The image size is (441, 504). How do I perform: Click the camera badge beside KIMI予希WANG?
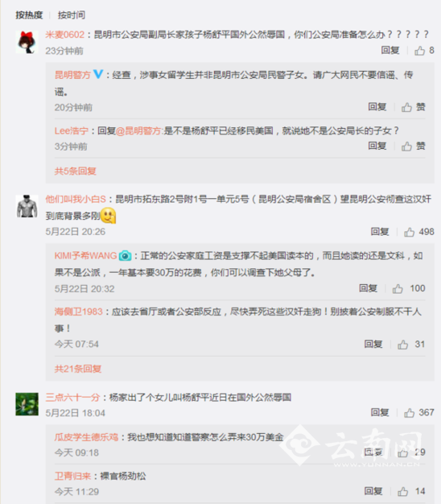(125, 256)
